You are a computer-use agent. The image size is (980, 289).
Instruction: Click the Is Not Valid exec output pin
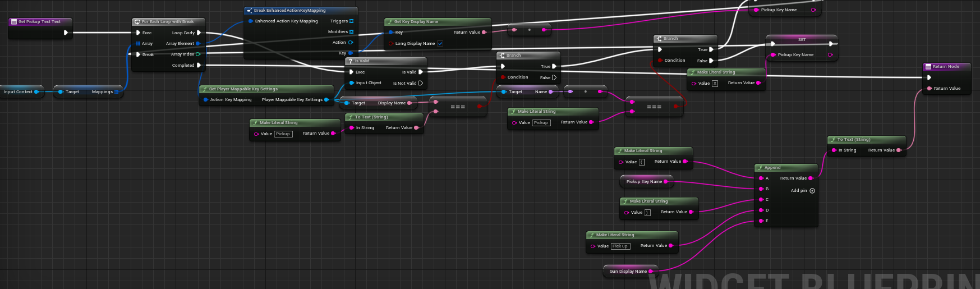[421, 83]
